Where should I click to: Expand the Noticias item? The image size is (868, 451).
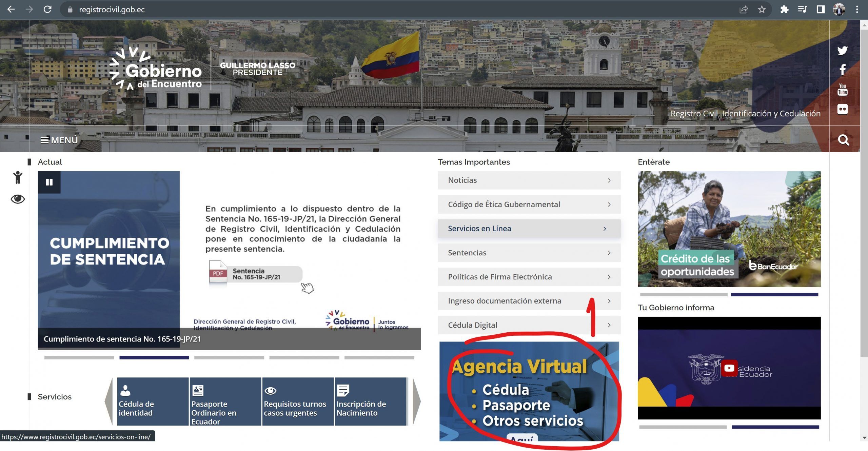pyautogui.click(x=529, y=180)
